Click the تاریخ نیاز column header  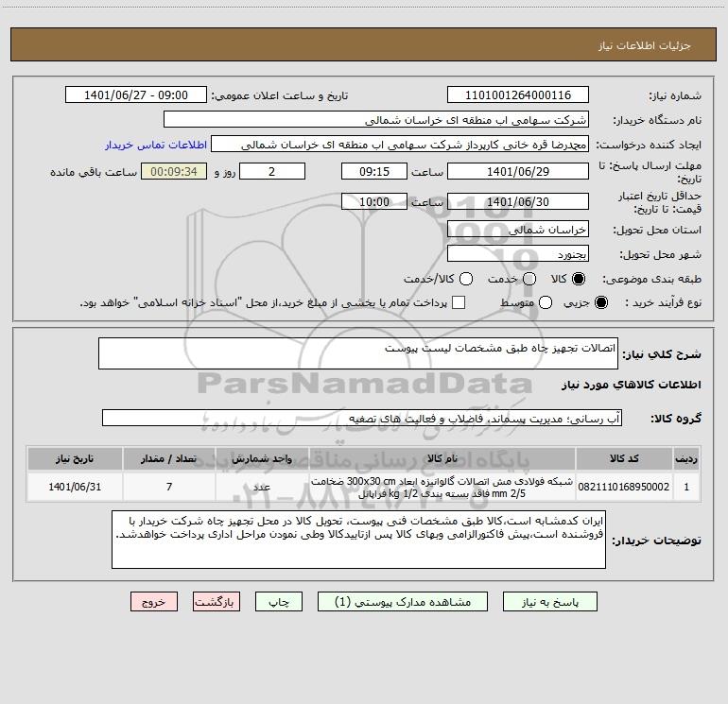(75, 458)
